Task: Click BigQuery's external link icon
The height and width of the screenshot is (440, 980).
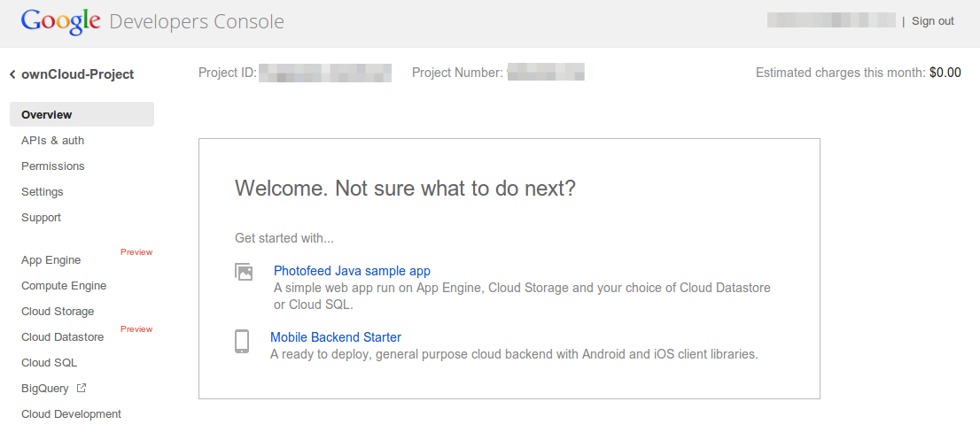Action: pos(82,388)
